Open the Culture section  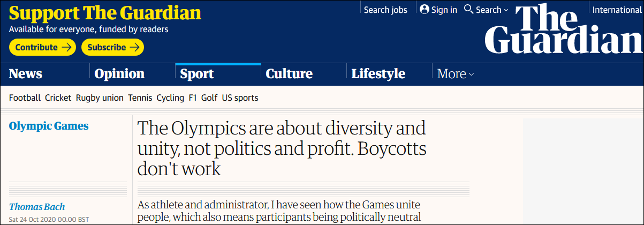(289, 74)
